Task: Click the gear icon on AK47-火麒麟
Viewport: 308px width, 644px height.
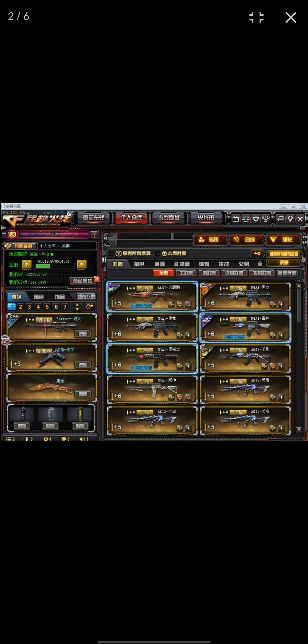Action: point(180,304)
